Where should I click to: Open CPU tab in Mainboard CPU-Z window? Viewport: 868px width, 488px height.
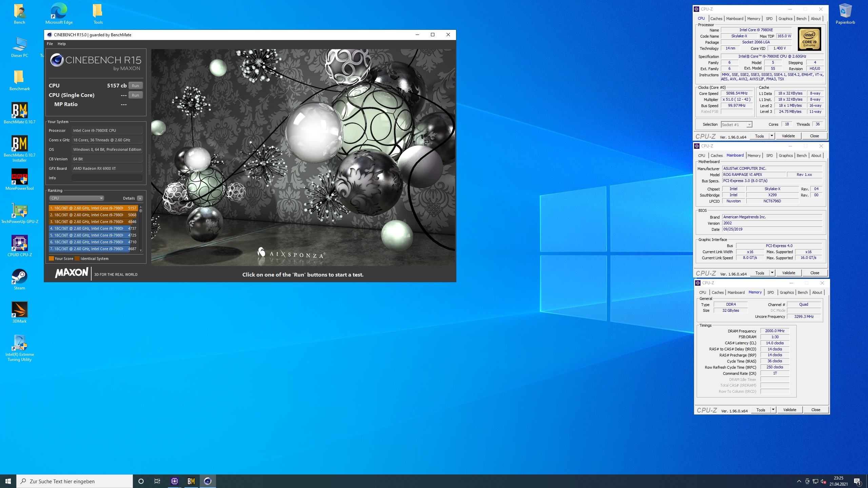(702, 156)
